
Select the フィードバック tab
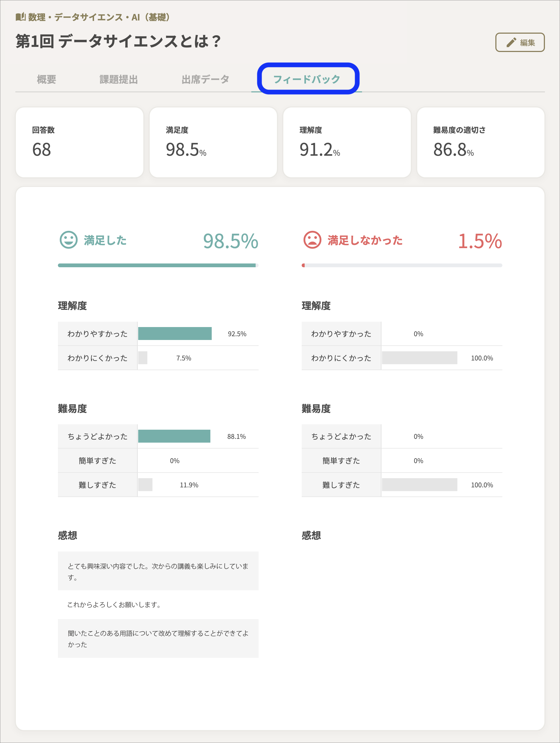(306, 80)
